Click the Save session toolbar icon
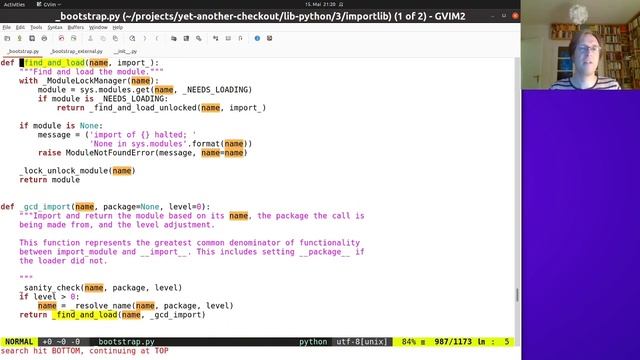This screenshot has width=640, height=360. click(x=186, y=38)
